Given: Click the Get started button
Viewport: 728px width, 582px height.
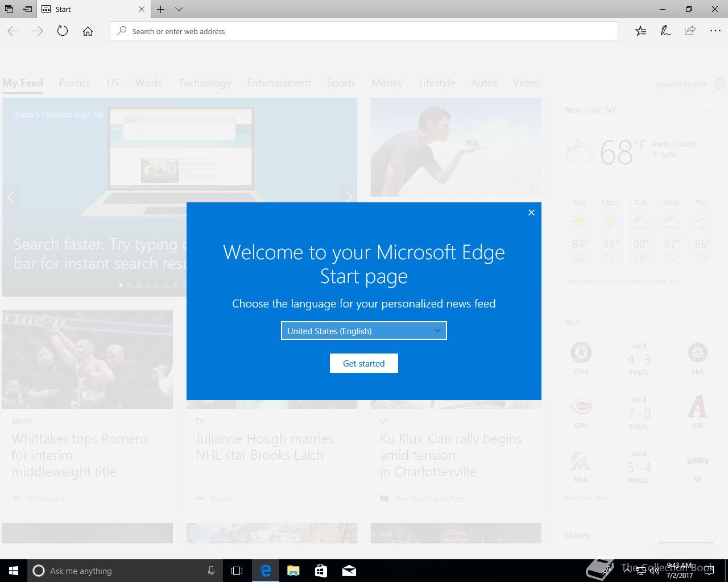Looking at the screenshot, I should 364,363.
